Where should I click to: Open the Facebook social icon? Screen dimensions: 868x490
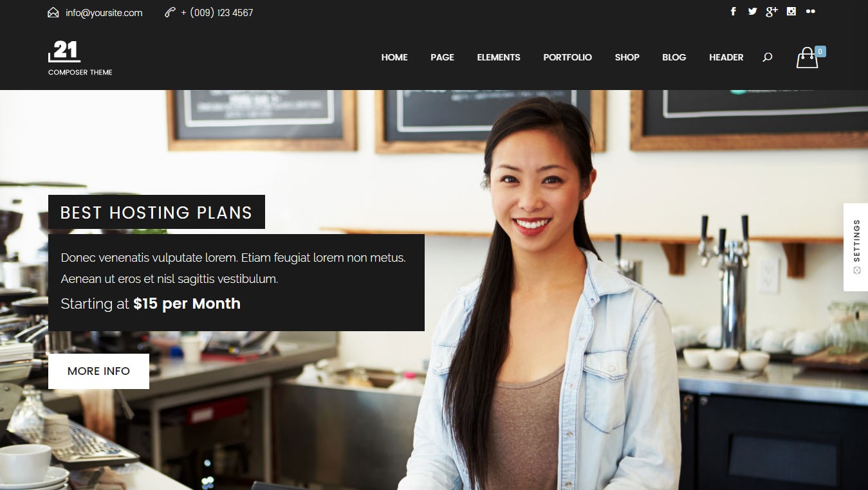(x=733, y=12)
